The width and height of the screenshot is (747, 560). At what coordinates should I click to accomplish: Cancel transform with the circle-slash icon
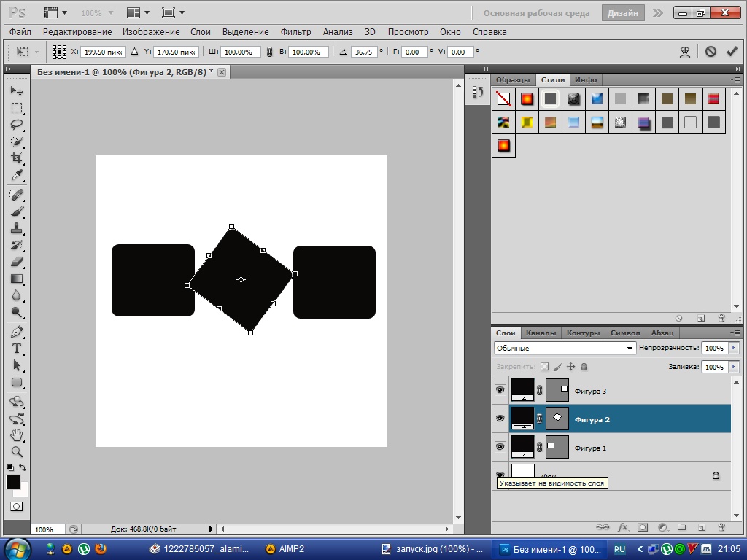(x=711, y=52)
